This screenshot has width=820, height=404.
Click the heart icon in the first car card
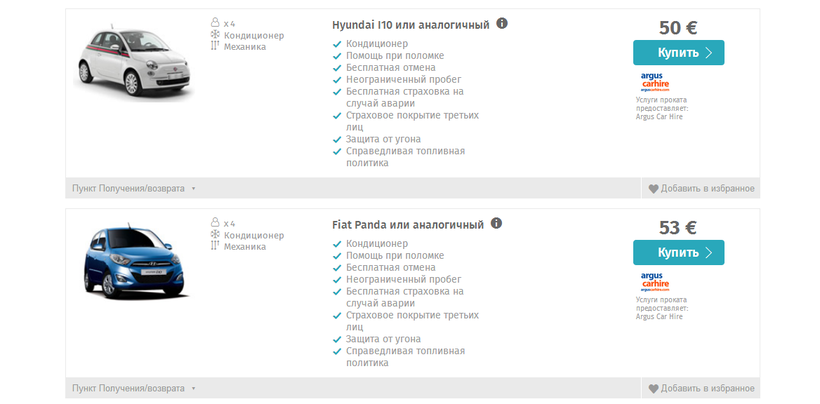click(654, 188)
